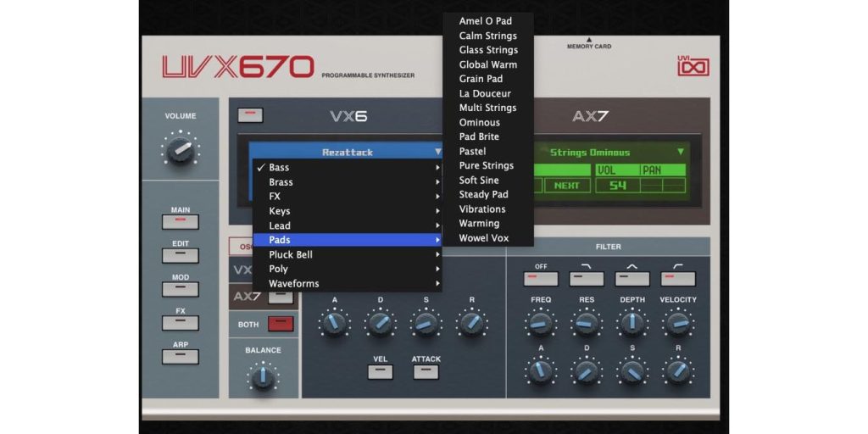Click the Memory Card eject arrow
The height and width of the screenshot is (434, 868).
tap(588, 39)
